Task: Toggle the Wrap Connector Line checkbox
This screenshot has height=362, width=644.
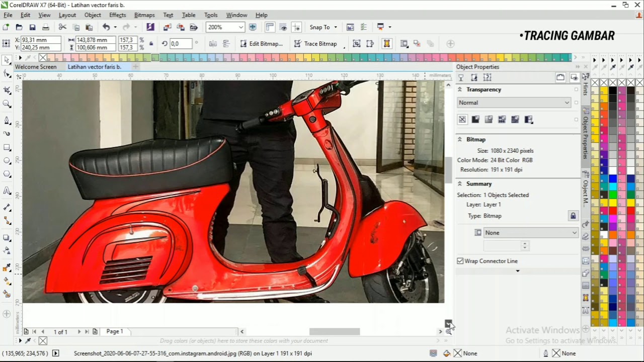Action: click(460, 261)
